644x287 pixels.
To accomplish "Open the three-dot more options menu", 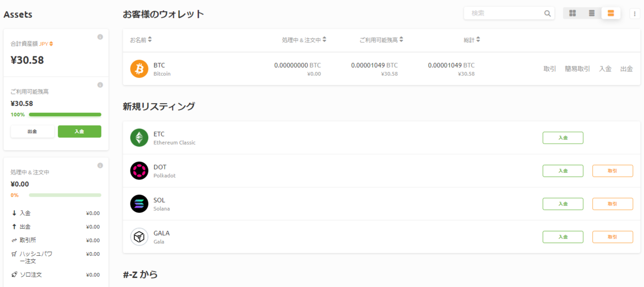I will (634, 13).
